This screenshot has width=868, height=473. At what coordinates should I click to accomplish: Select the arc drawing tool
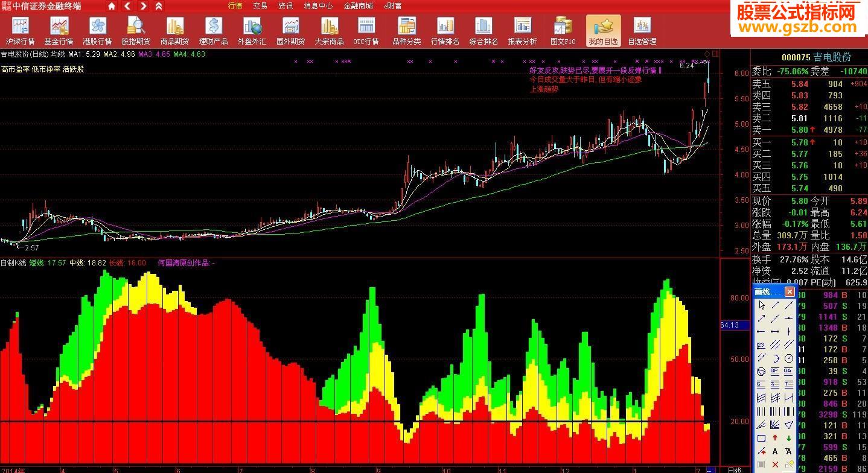[775, 358]
